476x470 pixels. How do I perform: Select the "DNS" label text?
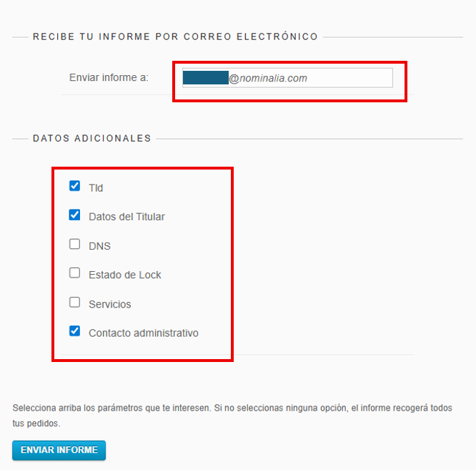coord(99,246)
